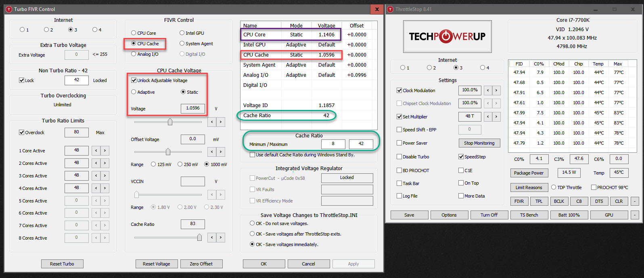Viewport: 644px width, 278px height.
Task: Click right arrow for Cache Ratio slider
Action: pyautogui.click(x=221, y=237)
